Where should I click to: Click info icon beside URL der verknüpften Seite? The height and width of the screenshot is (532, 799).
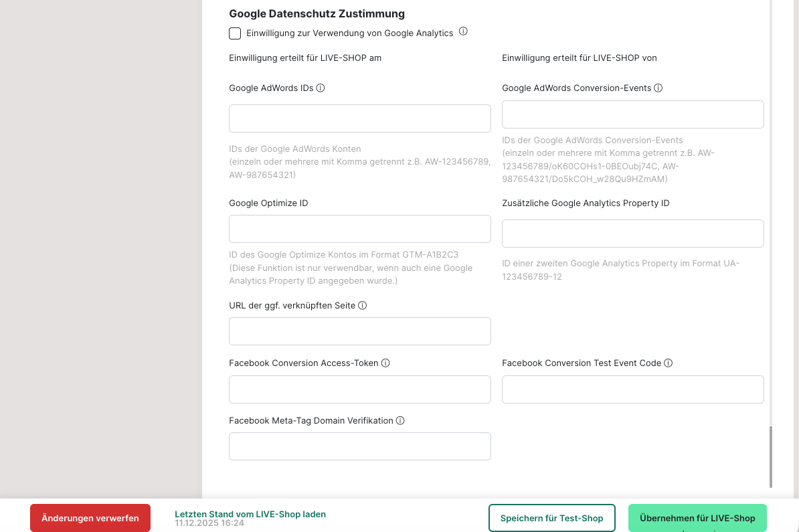click(363, 305)
